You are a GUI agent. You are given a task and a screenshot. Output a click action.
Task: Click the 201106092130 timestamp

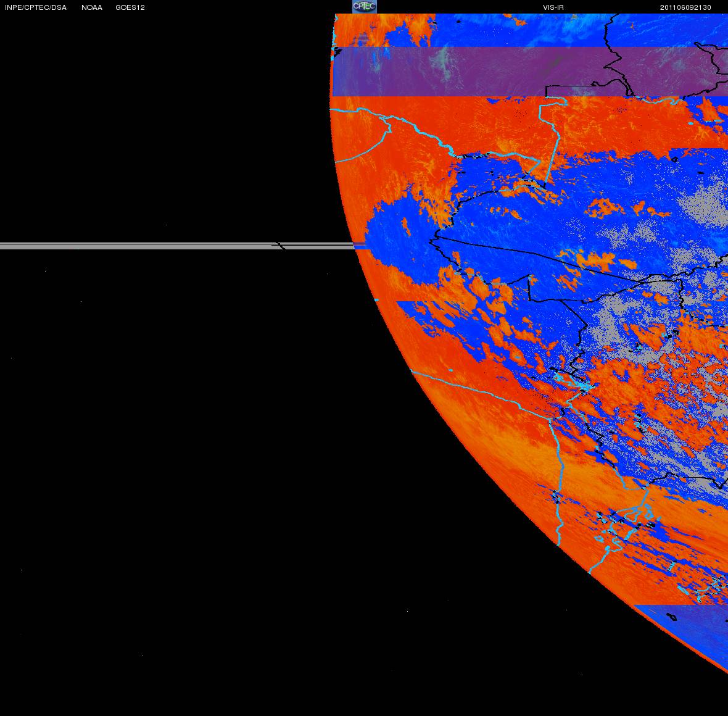[x=686, y=7]
